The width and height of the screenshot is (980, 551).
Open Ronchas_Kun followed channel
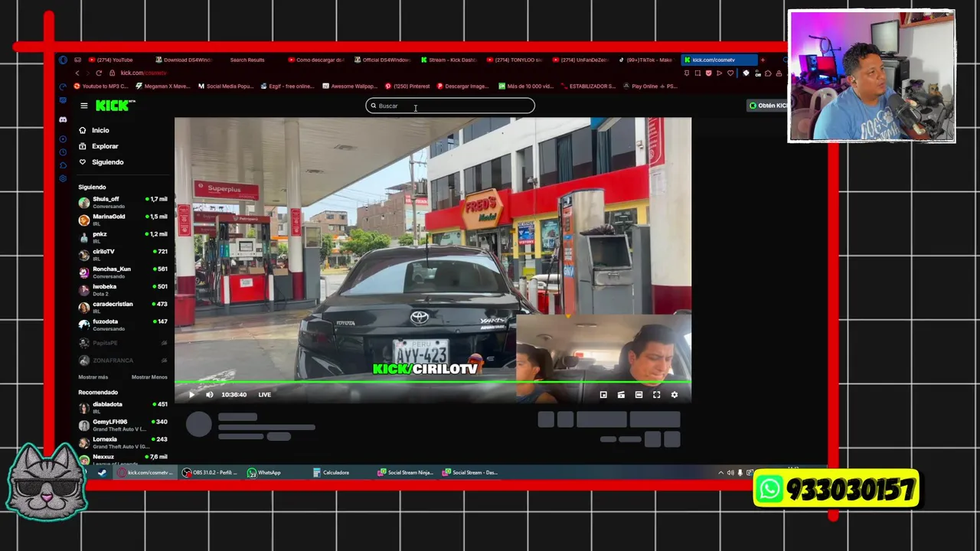pyautogui.click(x=122, y=272)
